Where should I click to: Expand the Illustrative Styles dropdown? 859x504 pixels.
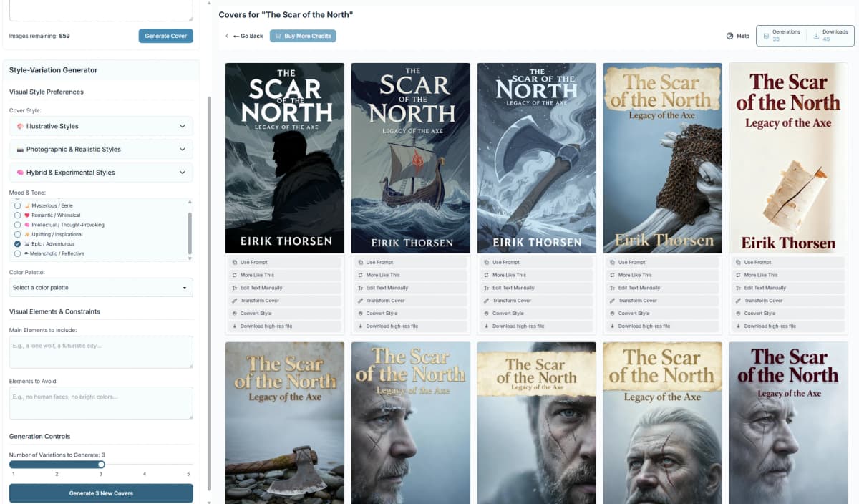(x=100, y=125)
